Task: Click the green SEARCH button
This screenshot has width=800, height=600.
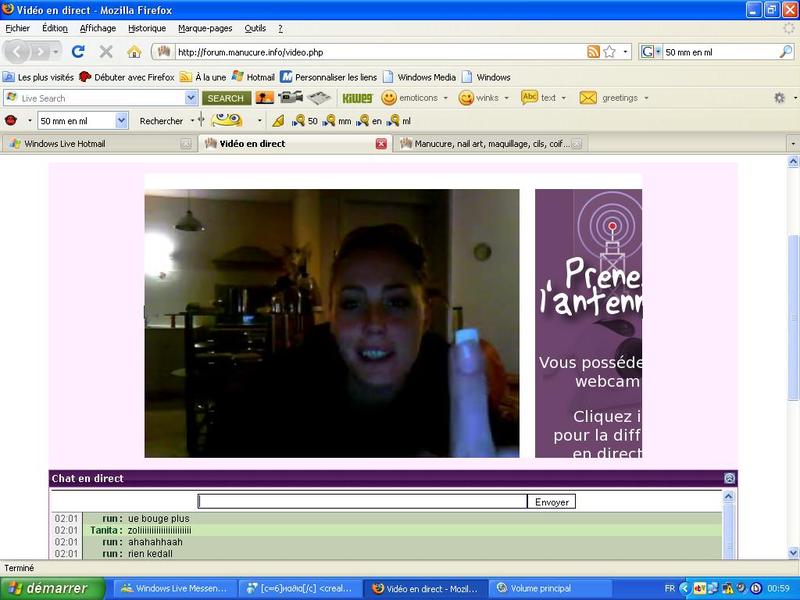Action: [x=225, y=98]
